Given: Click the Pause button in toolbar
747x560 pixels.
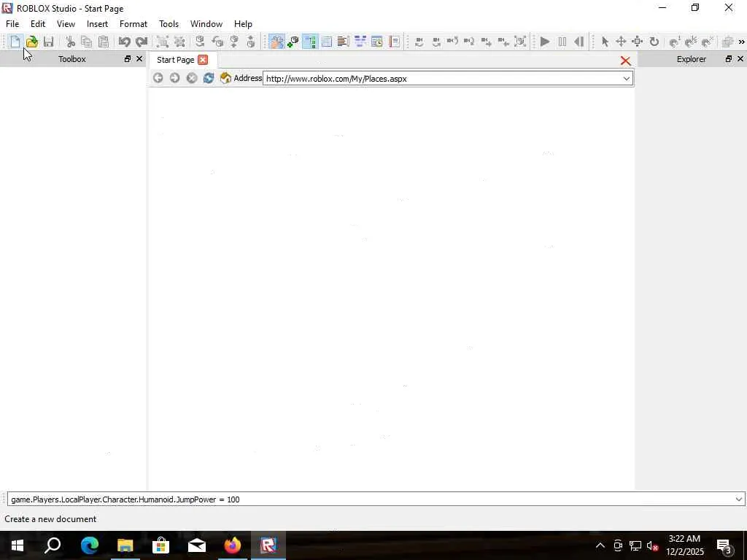Looking at the screenshot, I should click(562, 42).
